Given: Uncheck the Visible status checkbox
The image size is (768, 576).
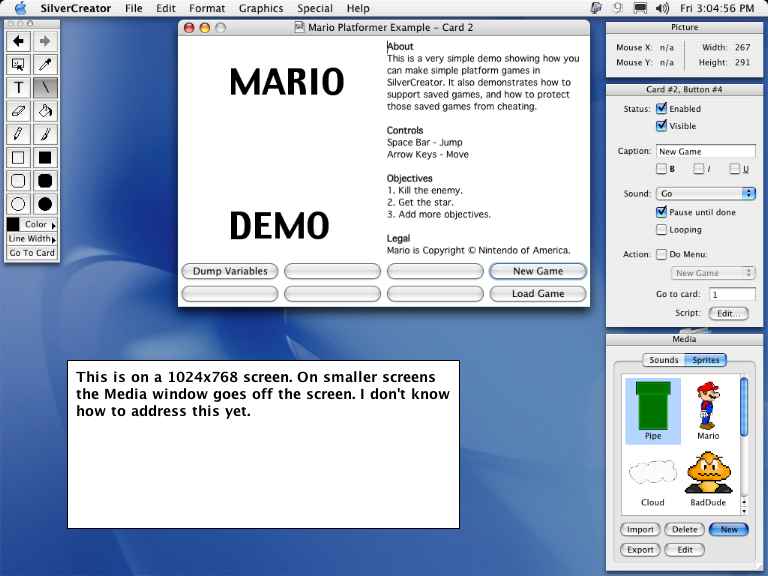Looking at the screenshot, I should (661, 126).
